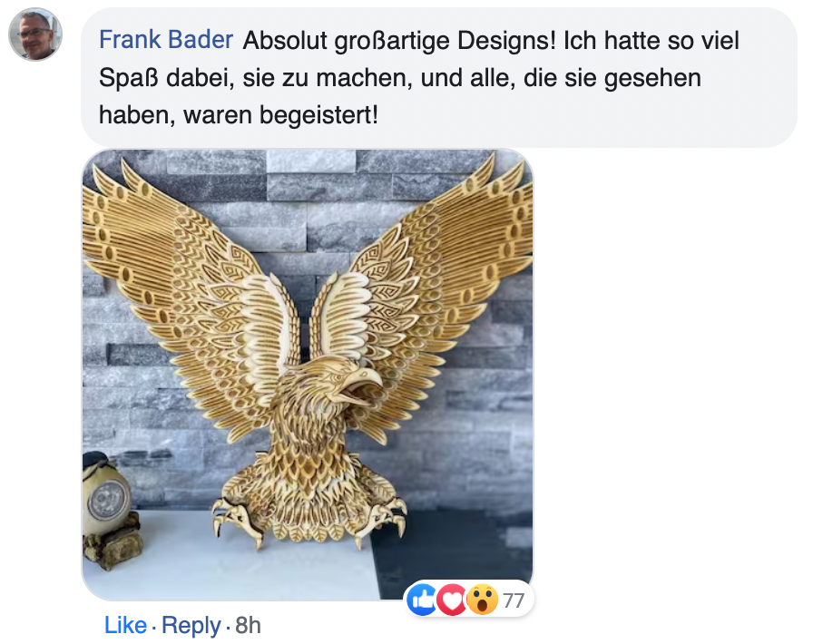813x644 pixels.
Task: Open the wooden eagle photo attachment
Action: pyautogui.click(x=308, y=375)
